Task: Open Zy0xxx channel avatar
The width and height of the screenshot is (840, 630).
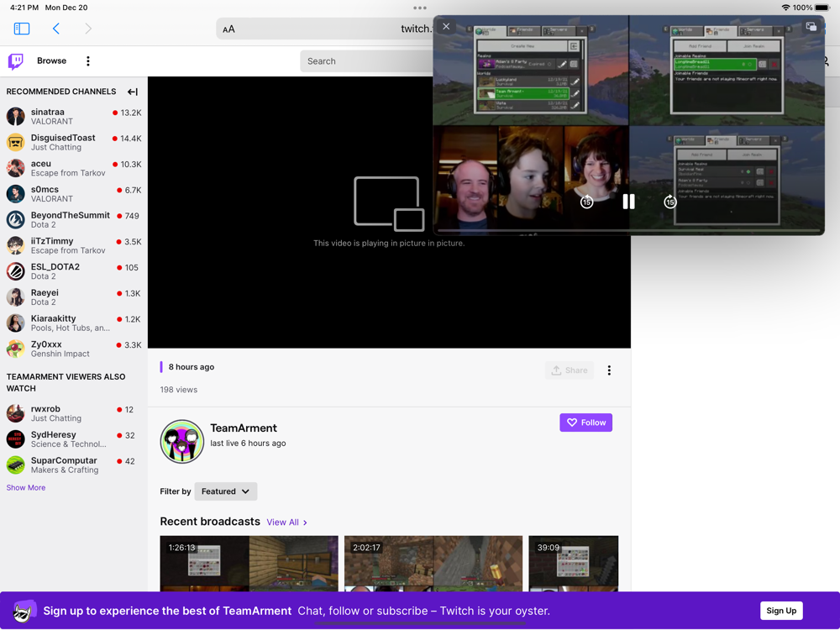Action: (x=15, y=349)
